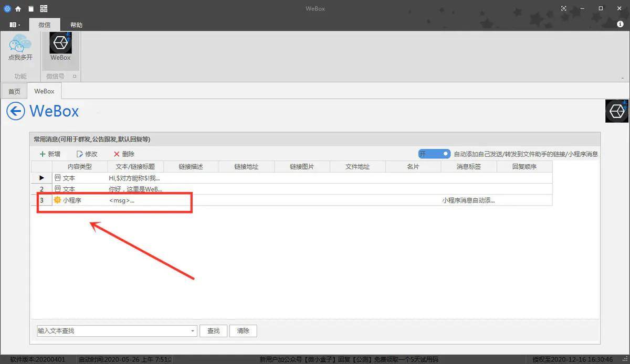The height and width of the screenshot is (364, 630).
Task: Click the 删除 delete button
Action: [124, 154]
